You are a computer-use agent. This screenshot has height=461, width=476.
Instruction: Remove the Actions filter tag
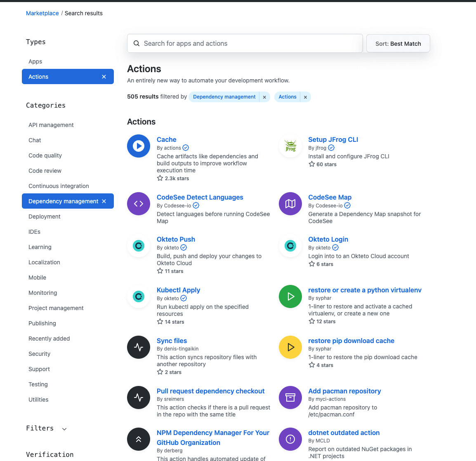[x=305, y=97]
